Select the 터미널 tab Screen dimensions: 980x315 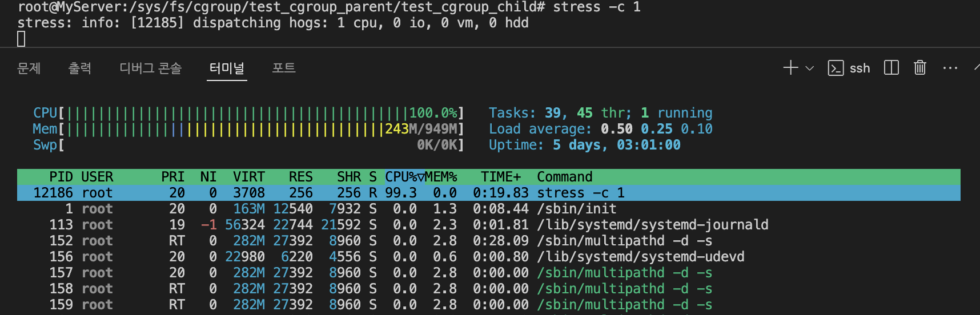[227, 68]
